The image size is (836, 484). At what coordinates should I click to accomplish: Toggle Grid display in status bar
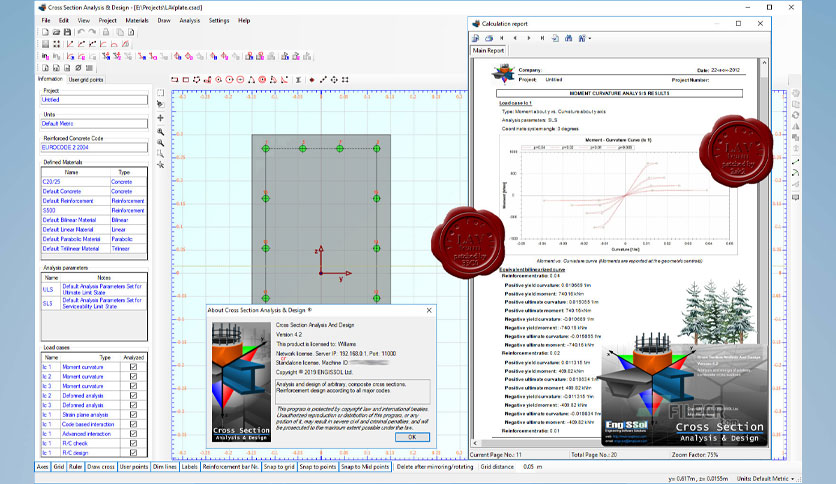click(59, 466)
